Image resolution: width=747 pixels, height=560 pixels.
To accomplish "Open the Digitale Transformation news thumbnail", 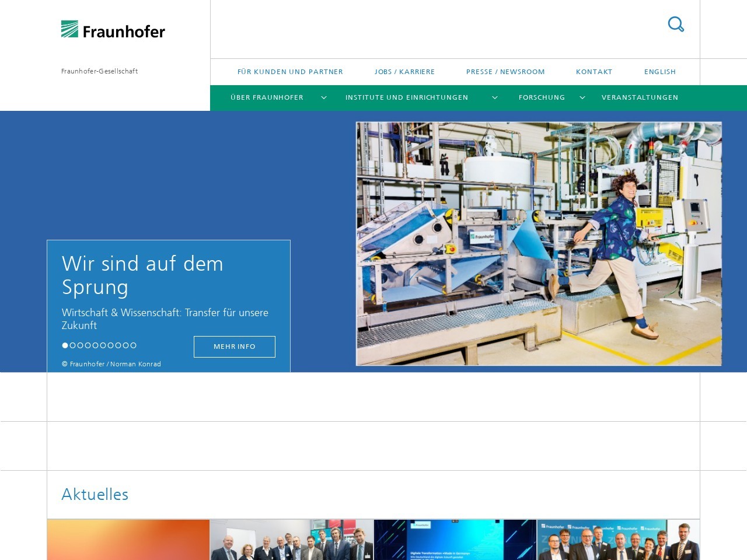I will point(455,540).
